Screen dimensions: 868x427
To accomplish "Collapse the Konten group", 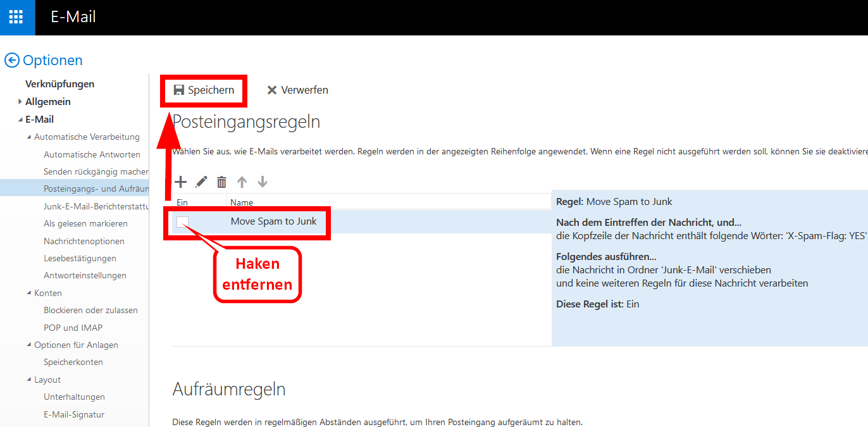I will (29, 293).
